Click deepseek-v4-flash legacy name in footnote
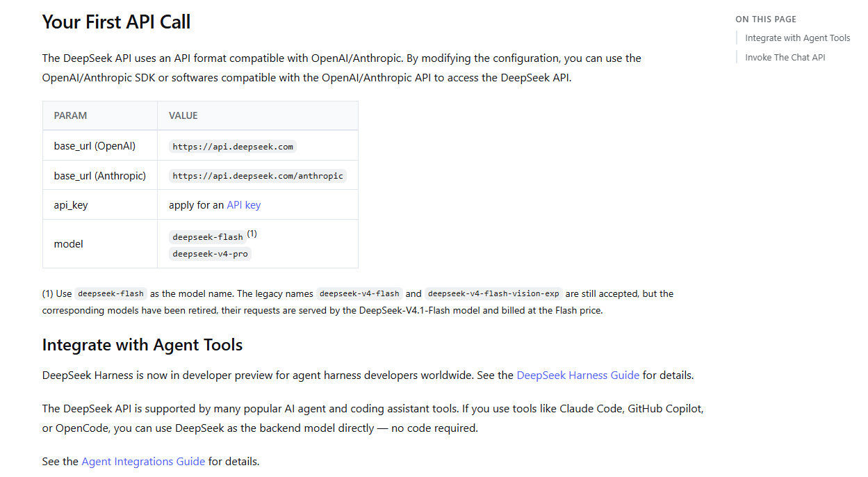This screenshot has height=477, width=868. (x=359, y=294)
